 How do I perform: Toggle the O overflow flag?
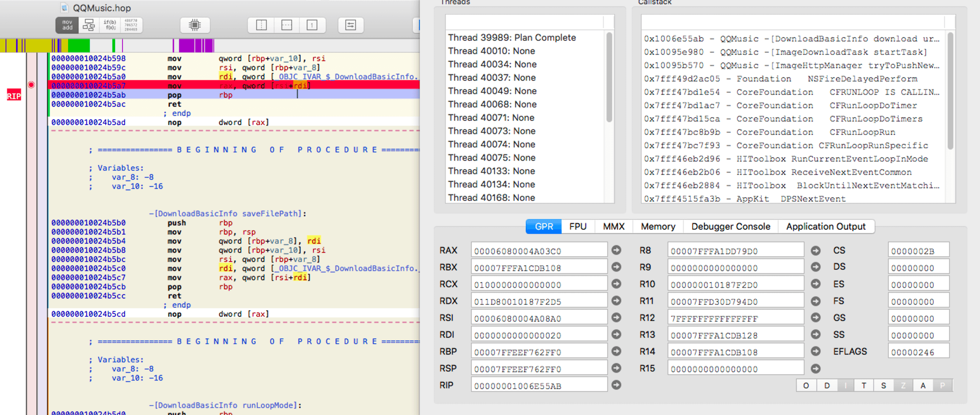[806, 385]
